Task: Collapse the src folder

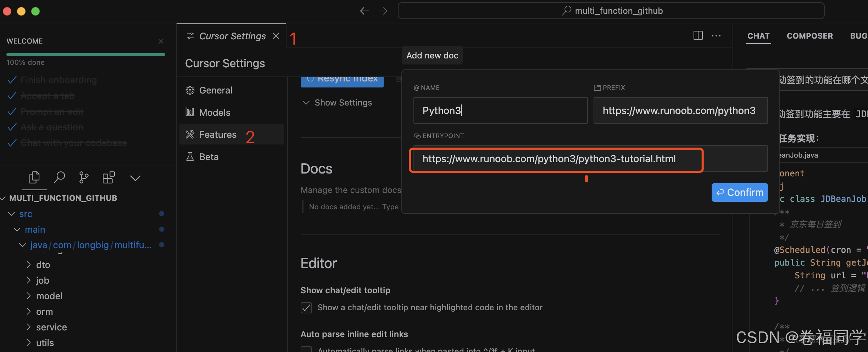Action: [26, 214]
